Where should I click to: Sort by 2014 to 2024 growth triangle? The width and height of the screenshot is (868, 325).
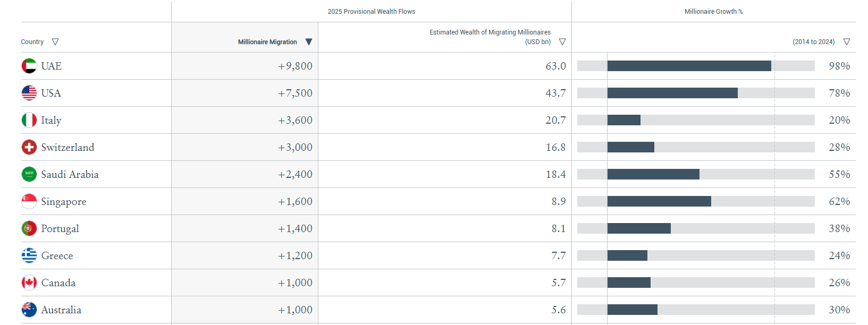pyautogui.click(x=847, y=42)
